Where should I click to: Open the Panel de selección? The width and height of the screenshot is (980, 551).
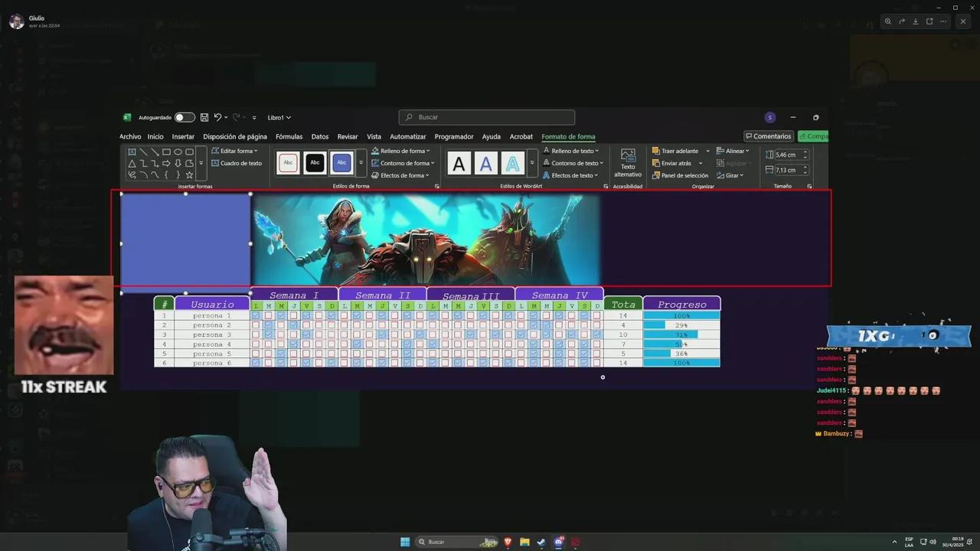(x=680, y=175)
